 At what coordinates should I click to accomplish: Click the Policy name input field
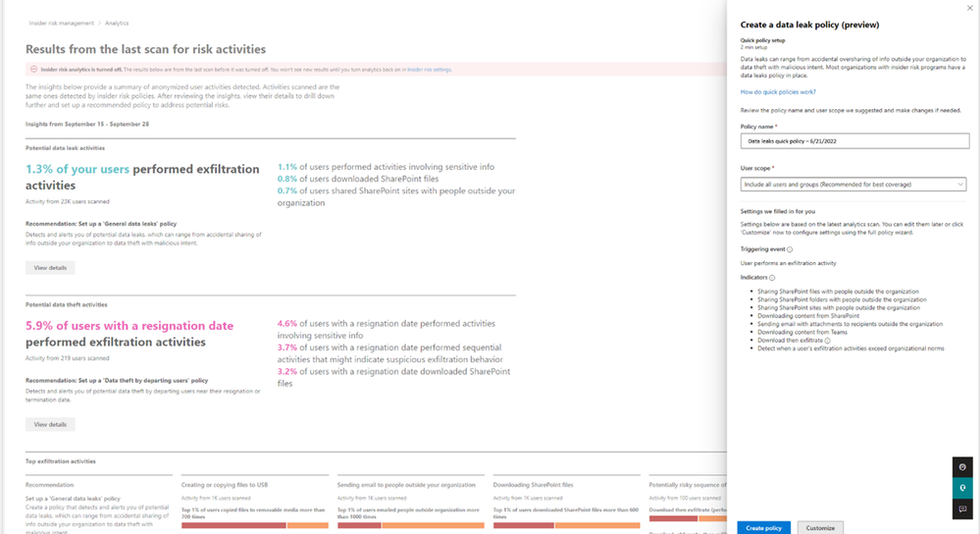pos(854,140)
